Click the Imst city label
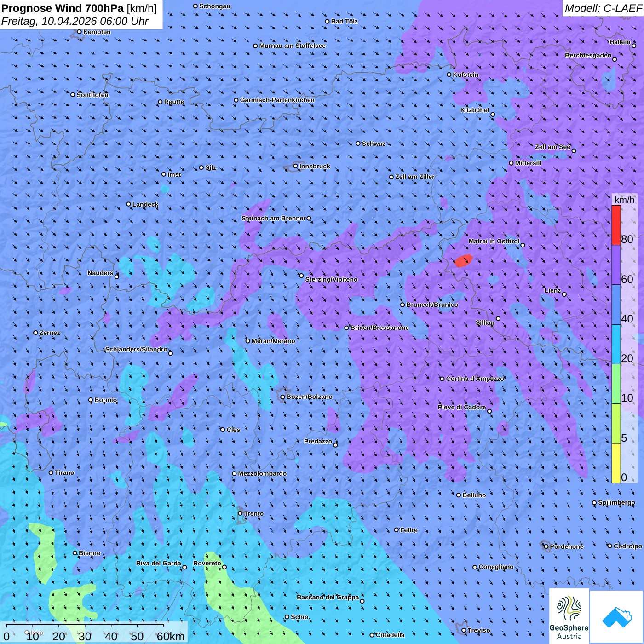This screenshot has height=644, width=644. (x=174, y=174)
